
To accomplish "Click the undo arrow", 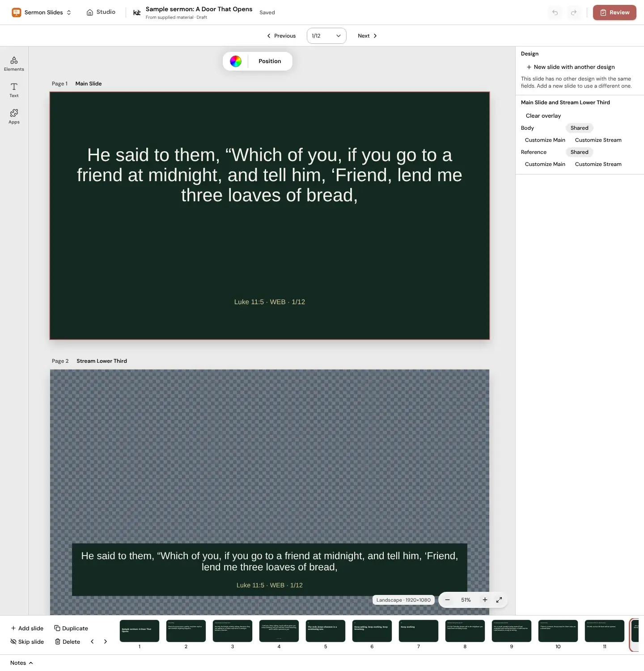I will pyautogui.click(x=555, y=13).
